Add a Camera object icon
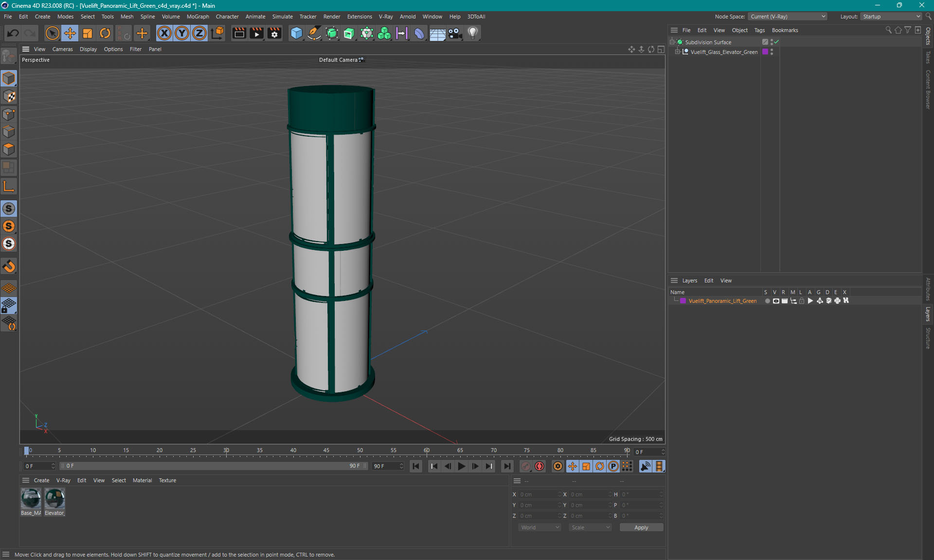This screenshot has height=560, width=934. click(x=455, y=33)
